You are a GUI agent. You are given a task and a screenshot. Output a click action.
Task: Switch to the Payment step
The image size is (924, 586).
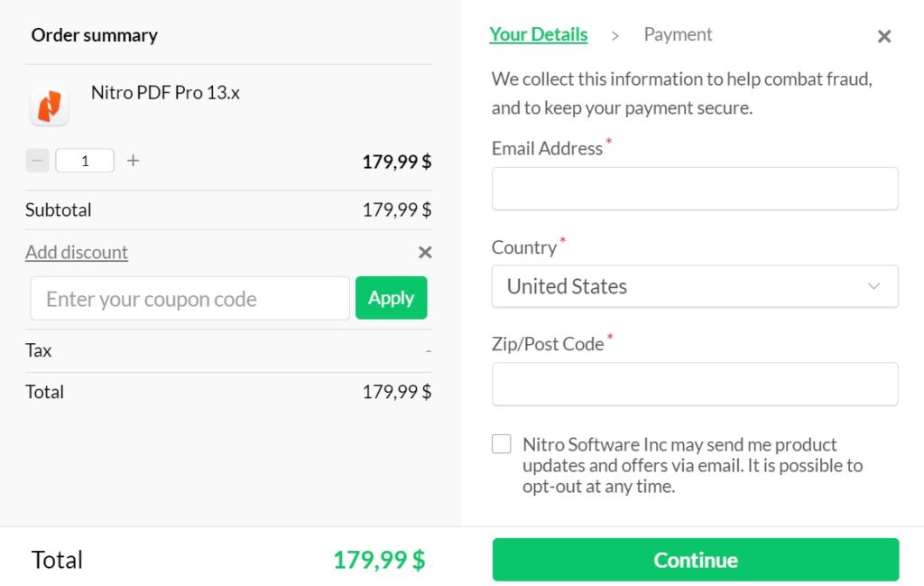click(x=678, y=34)
